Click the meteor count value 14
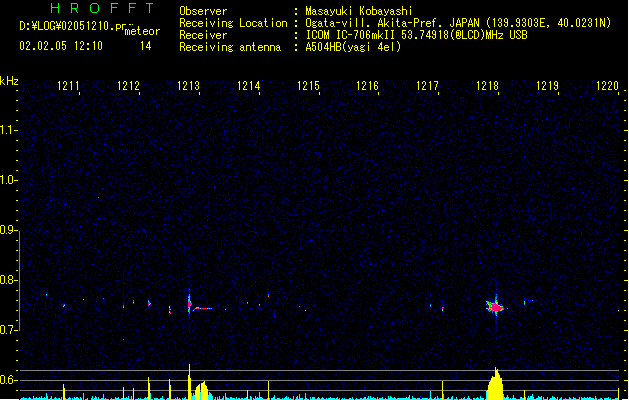The width and height of the screenshot is (629, 400). [x=146, y=46]
